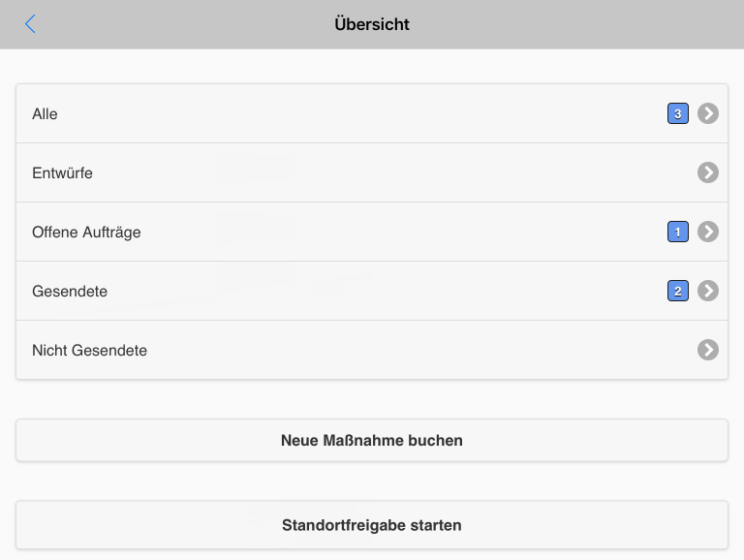Screen dimensions: 744x560
Task: Click the arrow icon beside Entwürfe
Action: coord(708,172)
